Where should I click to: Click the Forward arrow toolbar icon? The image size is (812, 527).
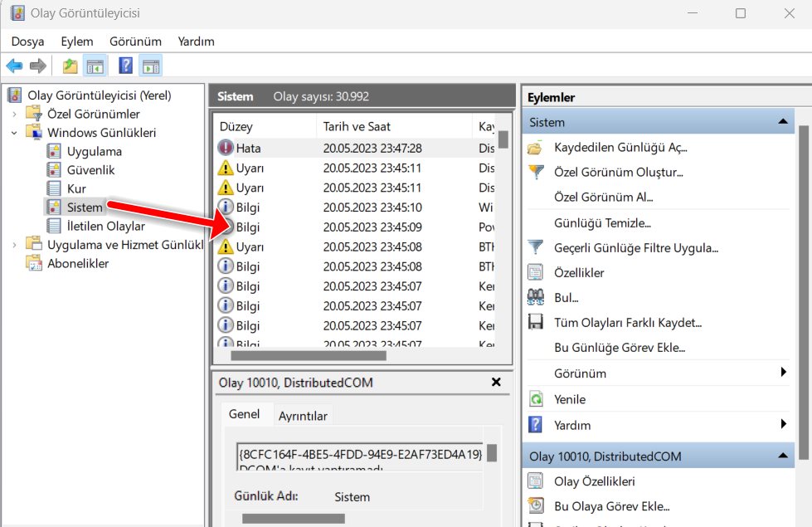point(38,66)
